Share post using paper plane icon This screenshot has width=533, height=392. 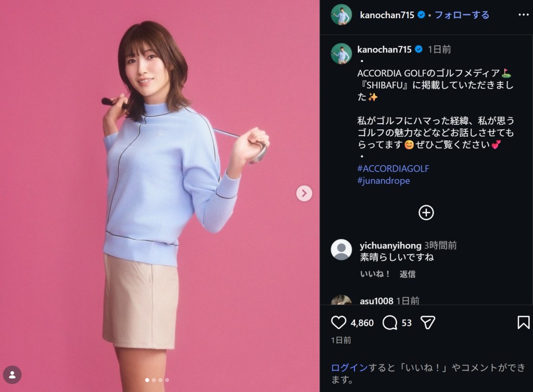click(428, 322)
